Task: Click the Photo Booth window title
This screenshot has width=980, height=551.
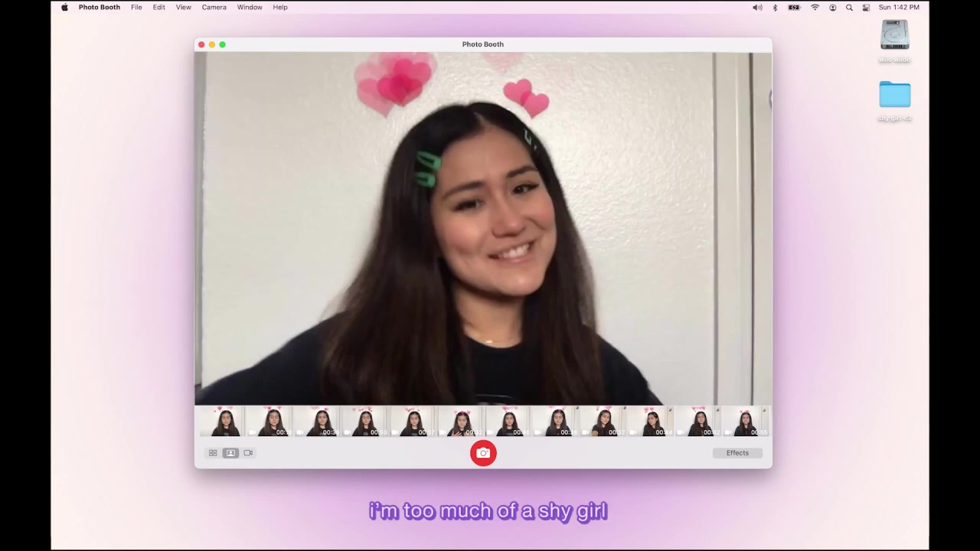Action: point(482,44)
